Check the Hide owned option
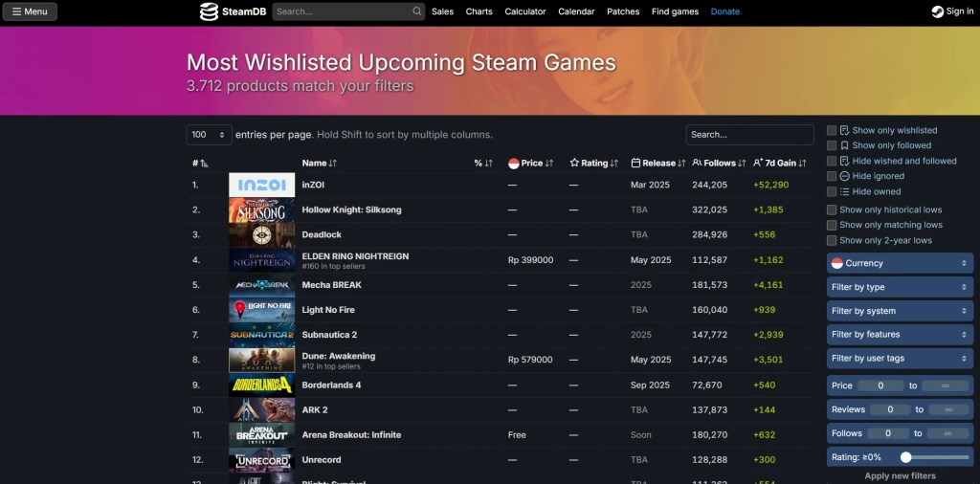Viewport: 980px width, 484px height. point(832,191)
